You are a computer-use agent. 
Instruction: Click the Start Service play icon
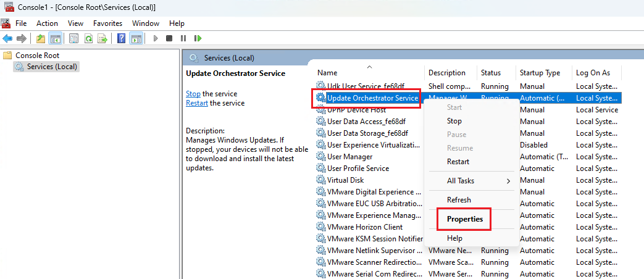click(155, 38)
